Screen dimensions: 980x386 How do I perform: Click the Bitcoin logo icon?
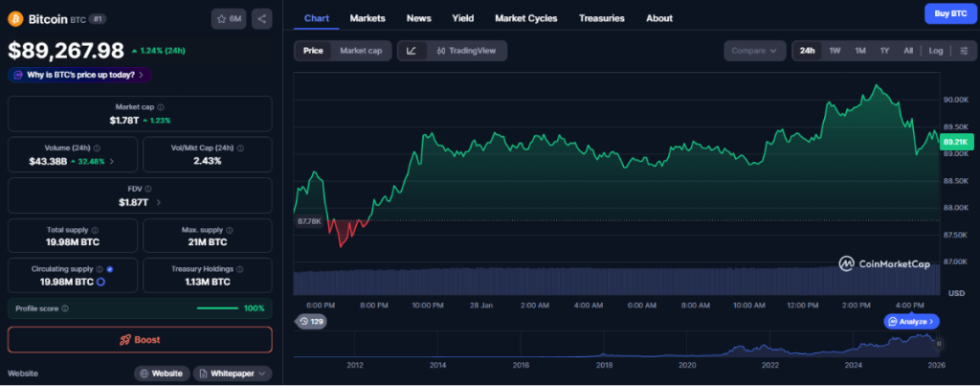coord(15,18)
